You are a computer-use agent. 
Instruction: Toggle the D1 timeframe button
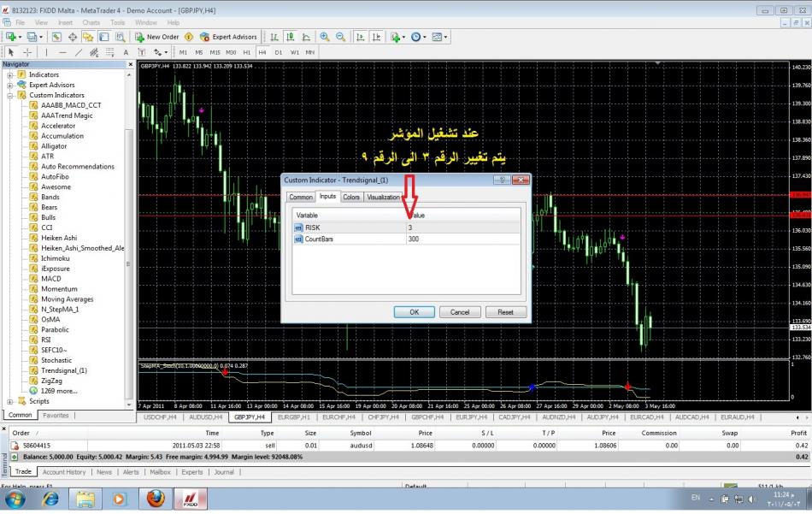[278, 52]
